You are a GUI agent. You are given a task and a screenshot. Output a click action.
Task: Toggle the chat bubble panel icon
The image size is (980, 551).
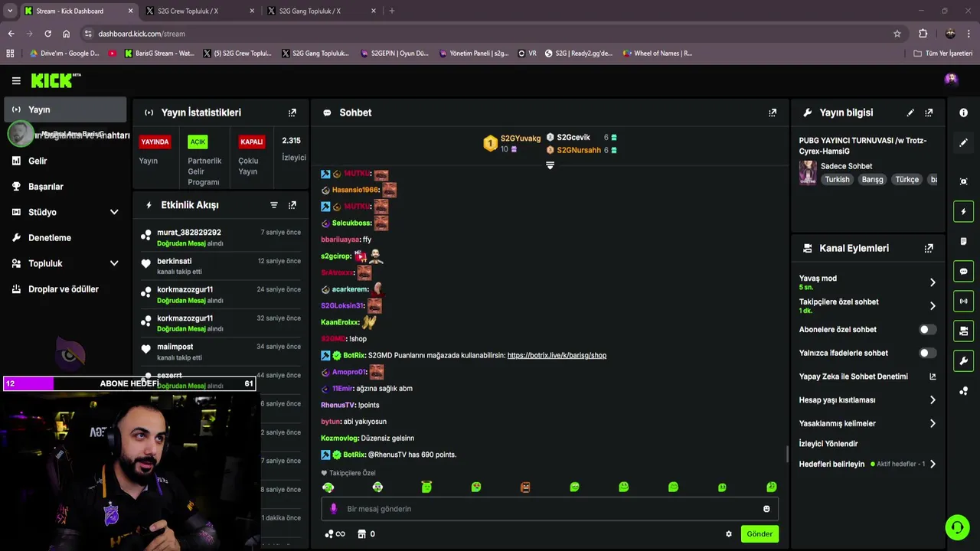(x=963, y=272)
